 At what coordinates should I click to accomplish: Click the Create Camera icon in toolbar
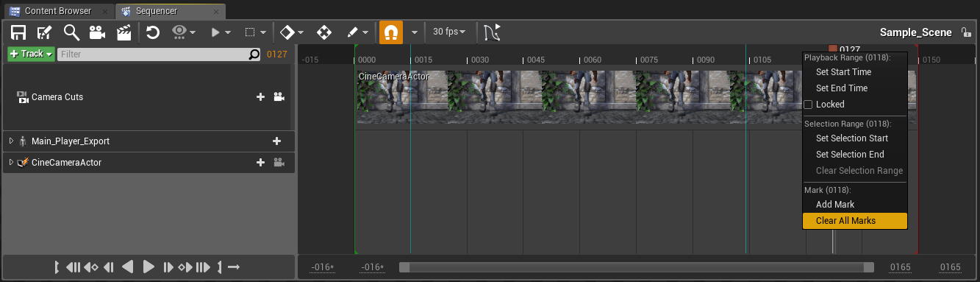click(97, 32)
